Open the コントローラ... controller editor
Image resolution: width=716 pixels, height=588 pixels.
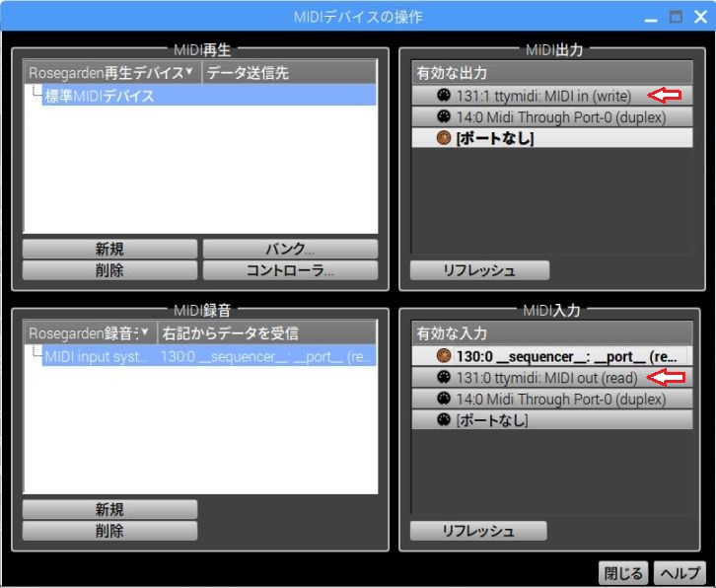pos(290,270)
